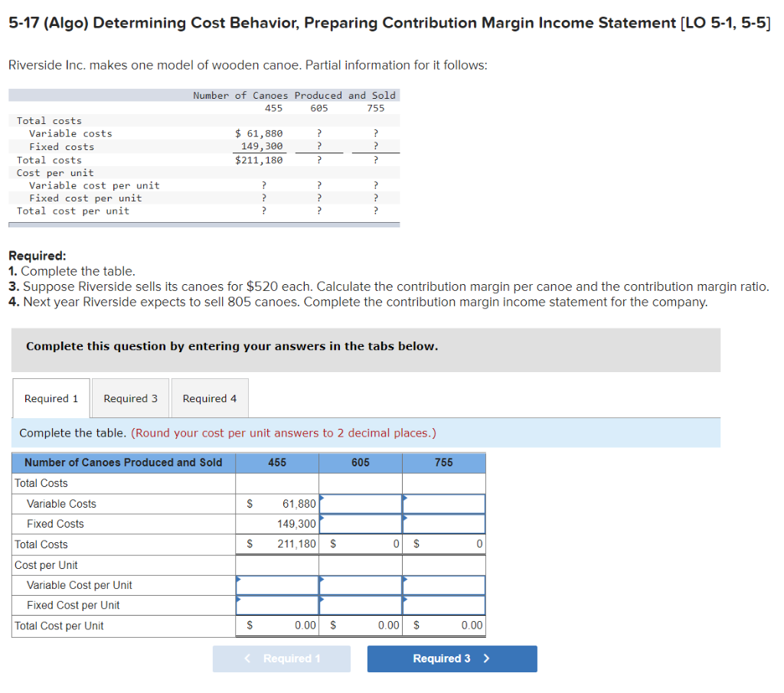Select Fixed Cost per Unit field under 755

tap(444, 605)
